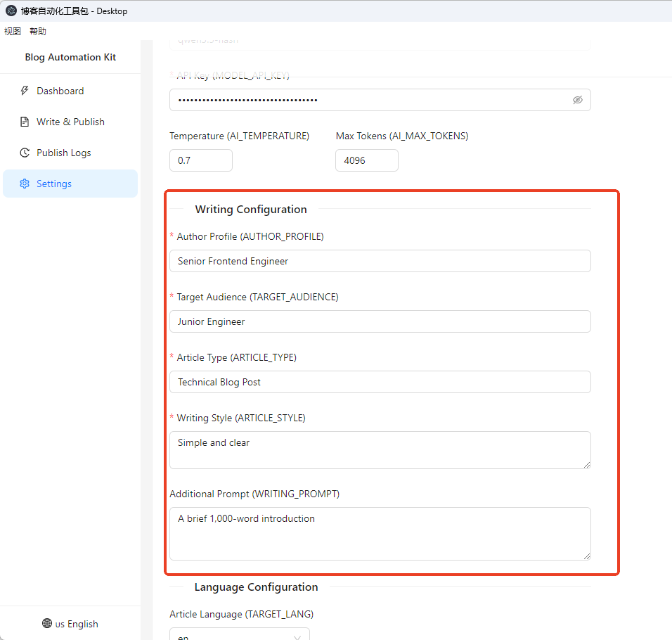This screenshot has height=640, width=672.
Task: Open the 帮助 menu
Action: point(38,31)
